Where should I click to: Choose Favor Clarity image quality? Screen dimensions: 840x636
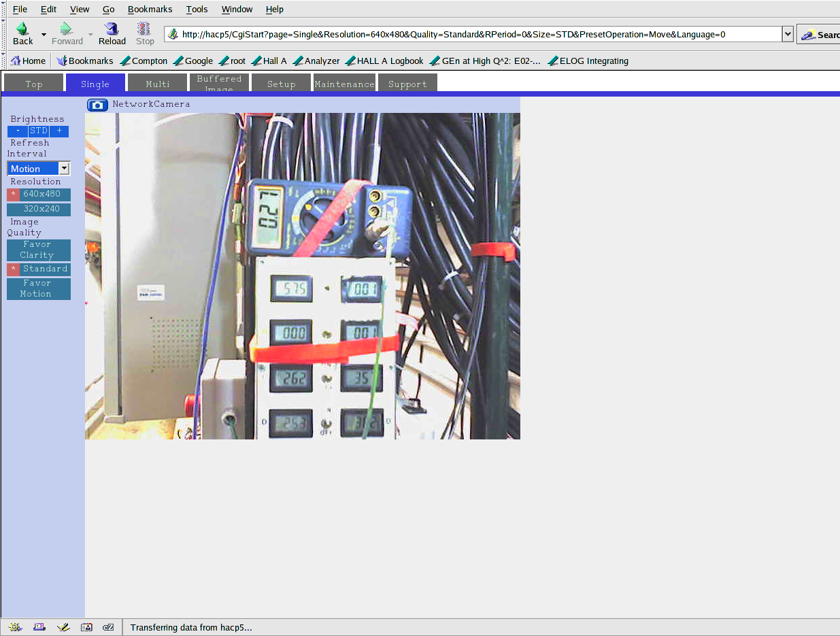point(39,250)
